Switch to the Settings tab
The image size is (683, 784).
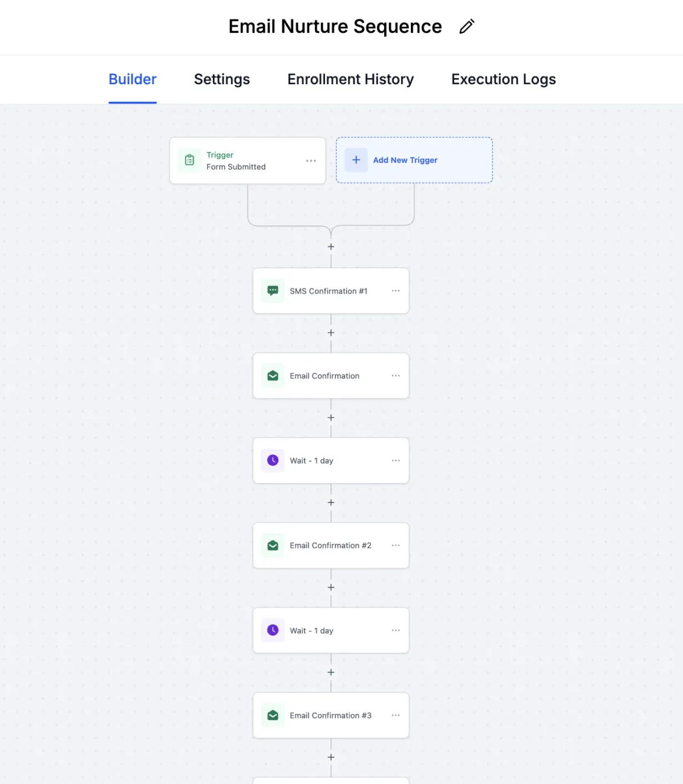222,79
